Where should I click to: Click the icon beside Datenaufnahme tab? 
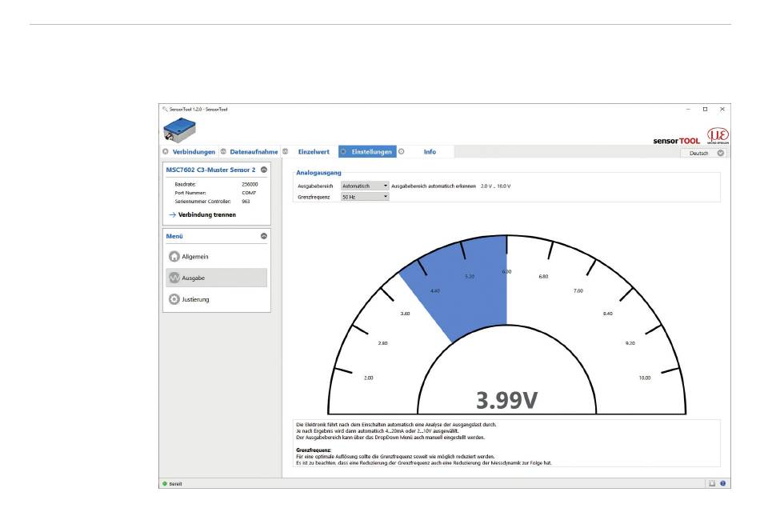[x=223, y=152]
